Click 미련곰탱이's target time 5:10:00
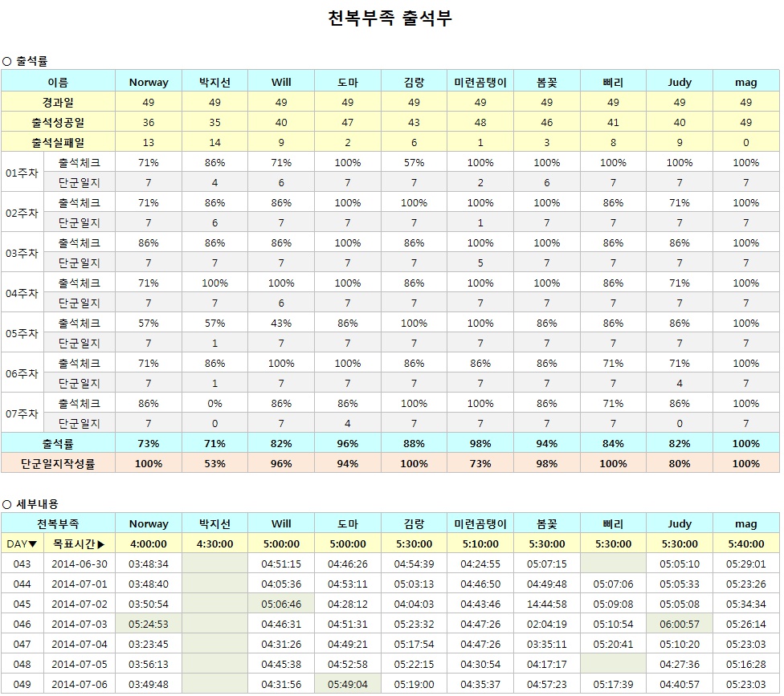 tap(480, 543)
